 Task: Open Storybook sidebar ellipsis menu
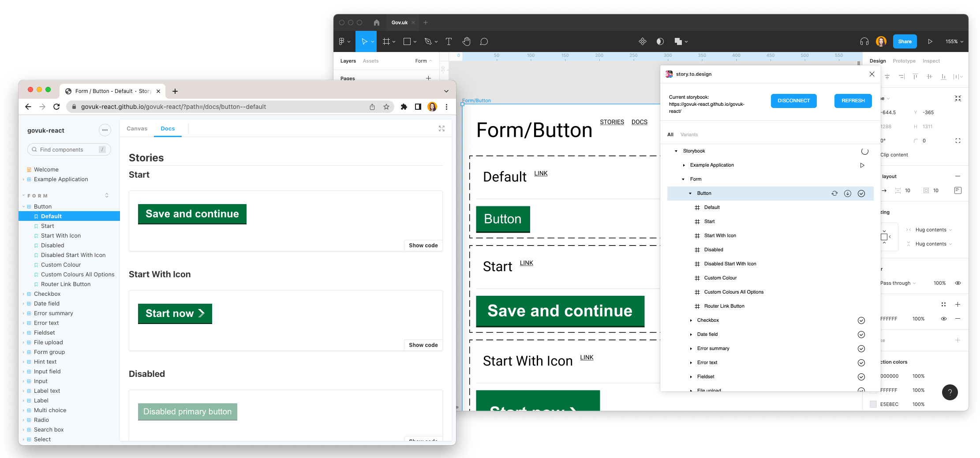pos(105,130)
